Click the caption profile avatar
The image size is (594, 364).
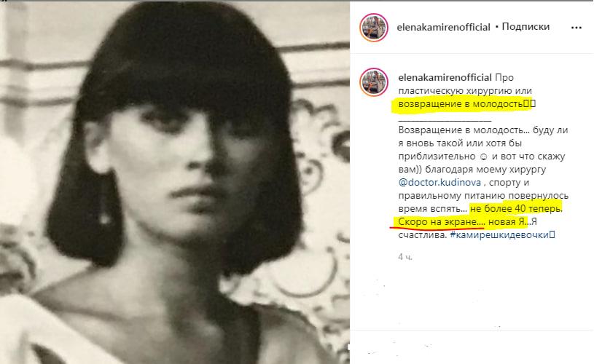pos(374,82)
